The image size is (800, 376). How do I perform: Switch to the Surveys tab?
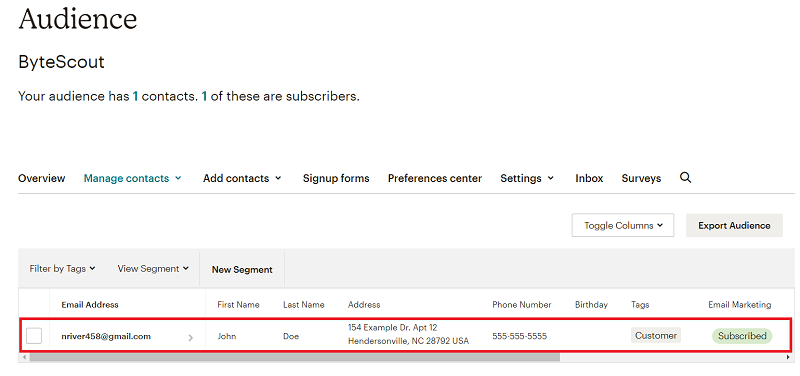click(641, 178)
